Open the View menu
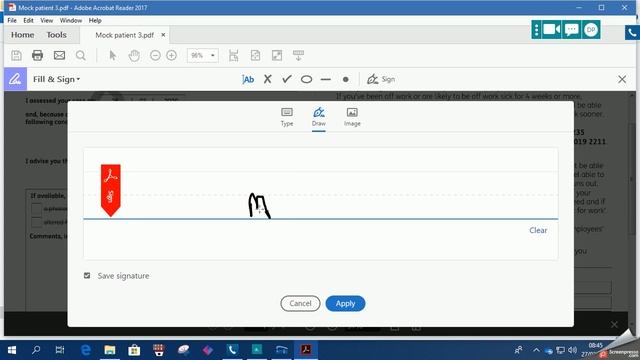This screenshot has width=640, height=360. click(47, 20)
